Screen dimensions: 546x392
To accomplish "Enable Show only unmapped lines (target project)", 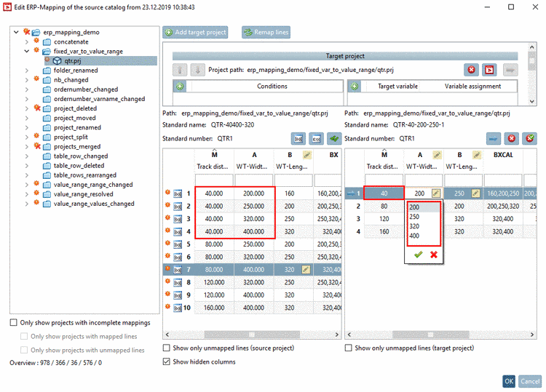I will point(348,348).
